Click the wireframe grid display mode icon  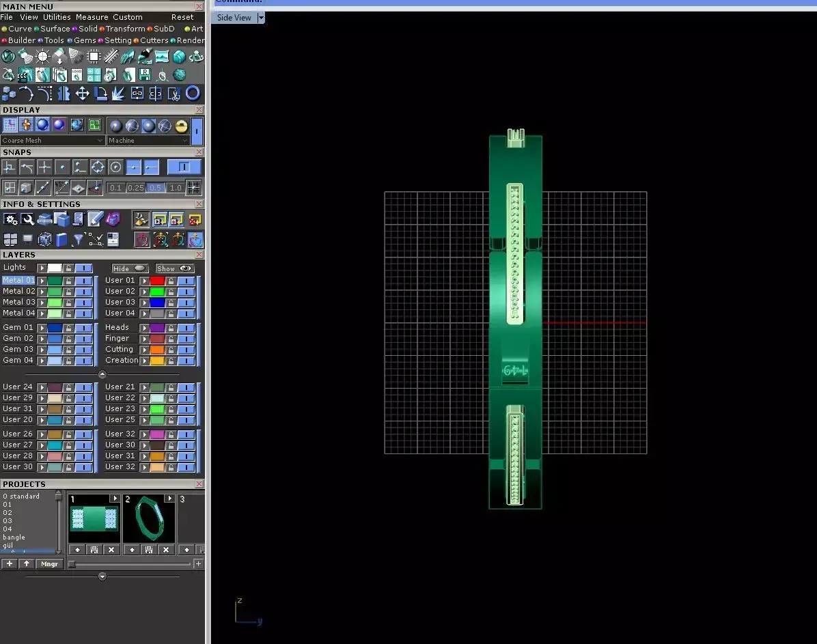click(10, 125)
